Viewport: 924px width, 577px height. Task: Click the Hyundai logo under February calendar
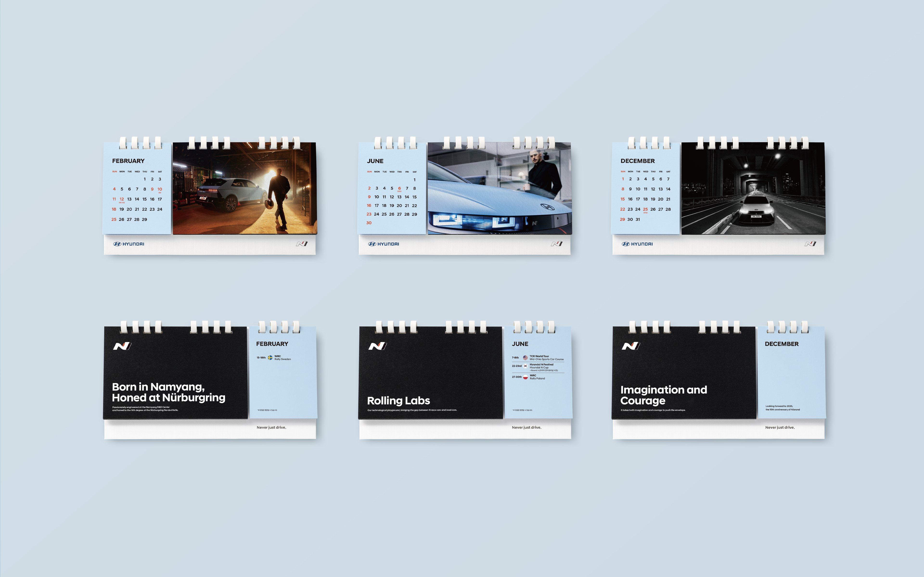pyautogui.click(x=129, y=244)
